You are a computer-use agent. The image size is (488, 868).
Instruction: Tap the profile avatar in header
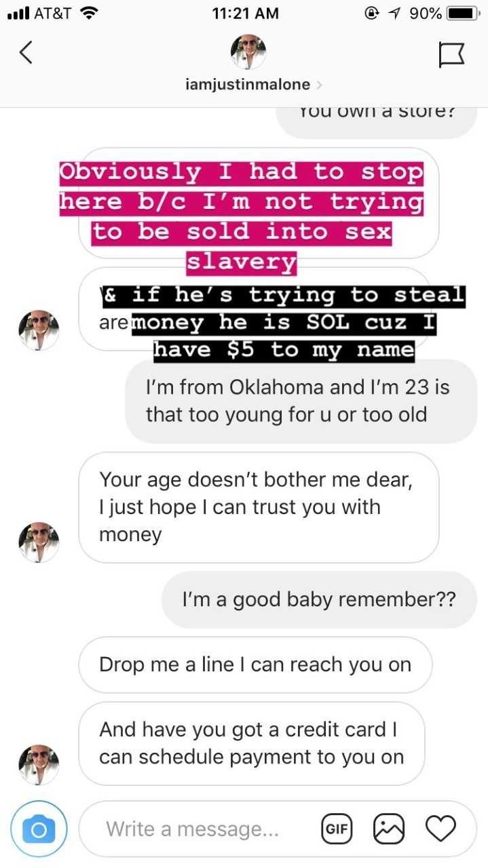point(248,52)
